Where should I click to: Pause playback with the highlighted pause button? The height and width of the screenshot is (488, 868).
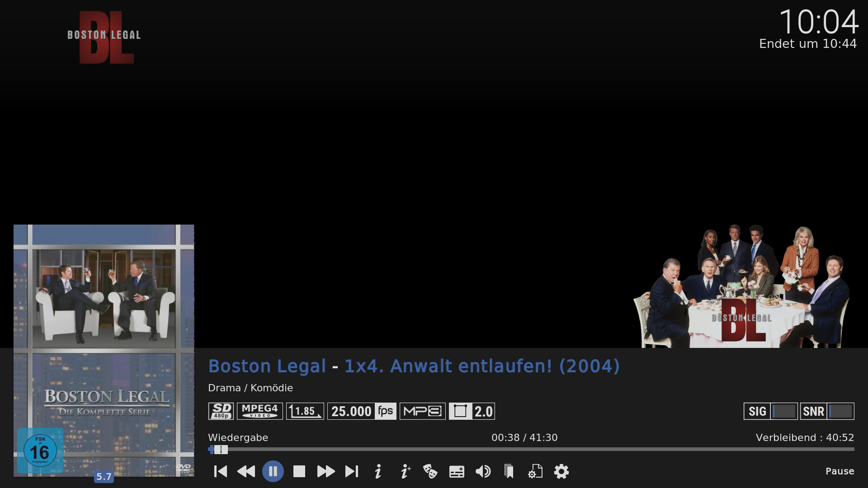click(x=273, y=471)
